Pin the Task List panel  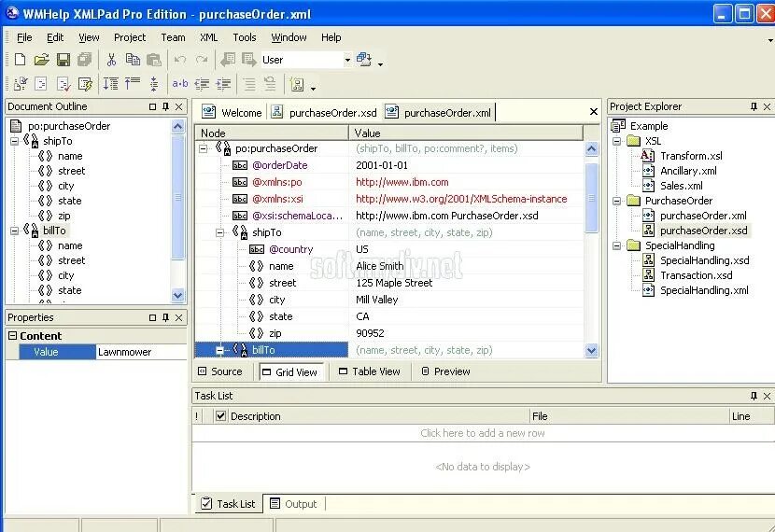(754, 396)
